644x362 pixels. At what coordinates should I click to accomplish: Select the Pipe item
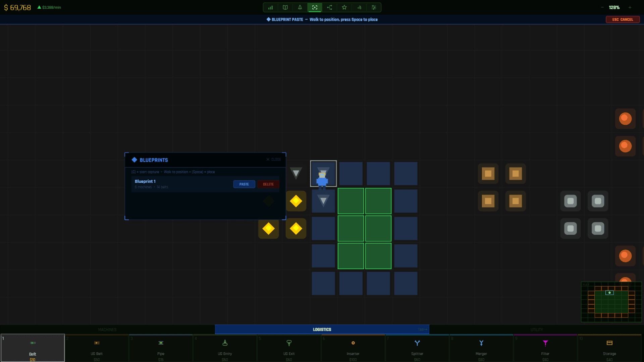tap(161, 348)
